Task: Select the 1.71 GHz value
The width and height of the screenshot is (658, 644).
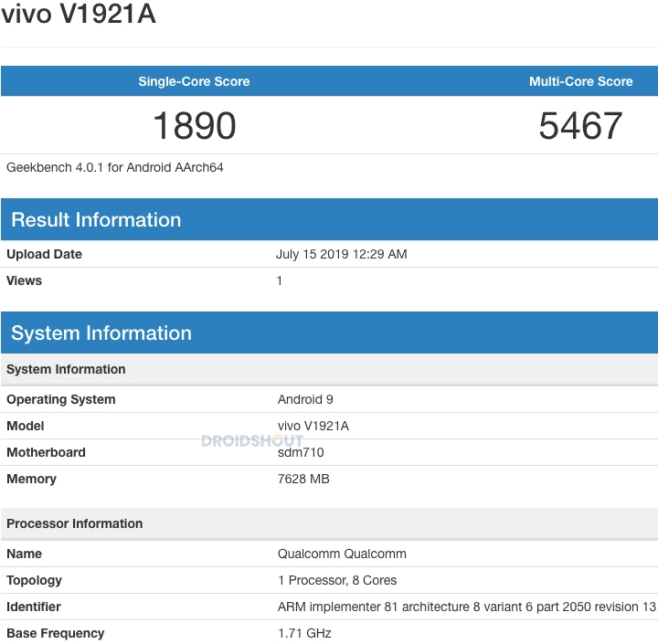Action: (x=304, y=633)
